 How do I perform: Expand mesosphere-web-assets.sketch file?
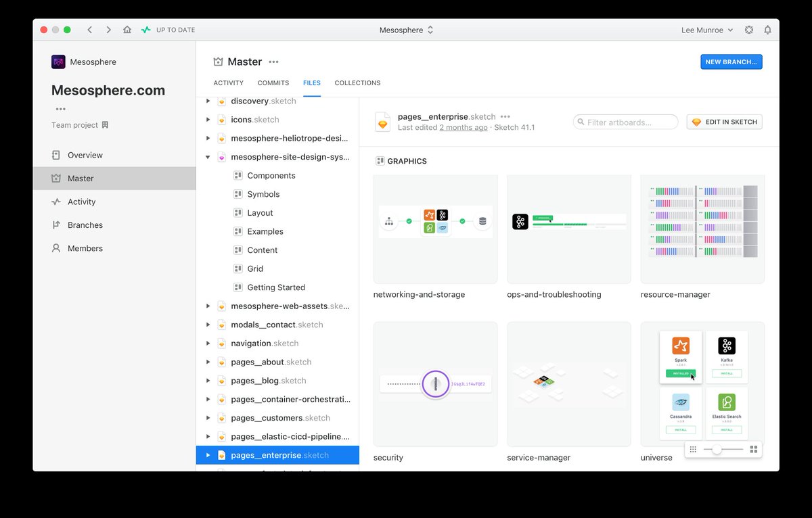pos(208,306)
